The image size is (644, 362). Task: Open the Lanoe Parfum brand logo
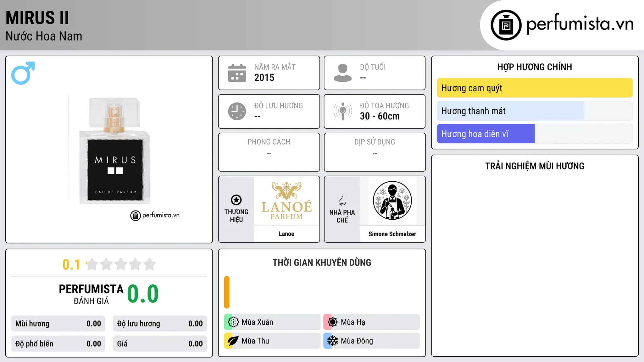(x=286, y=201)
